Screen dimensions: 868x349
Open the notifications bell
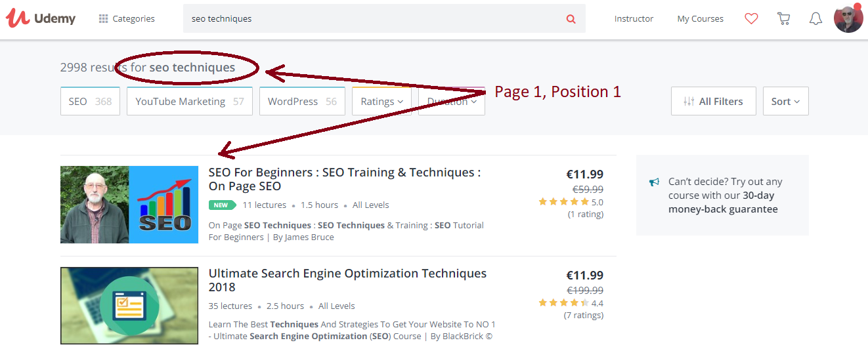[815, 19]
